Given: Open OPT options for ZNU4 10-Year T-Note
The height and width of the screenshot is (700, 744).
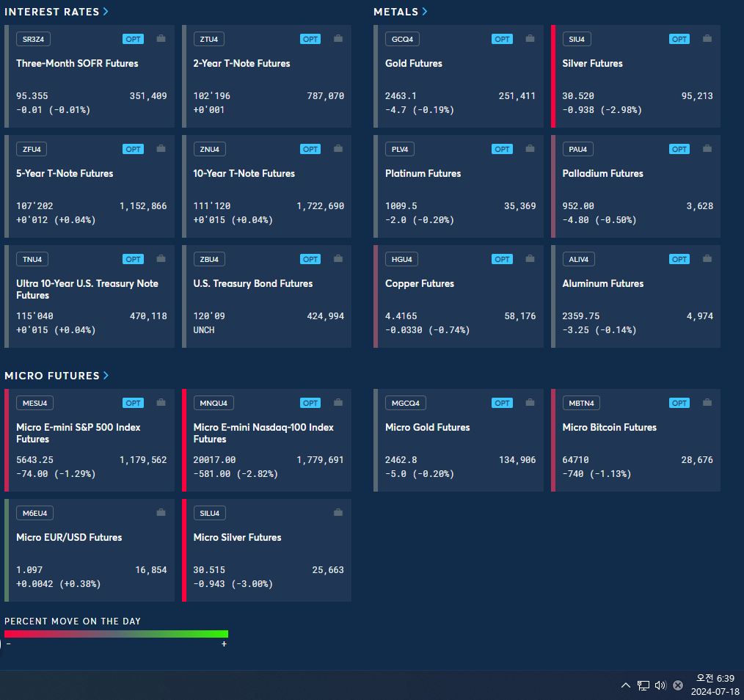Looking at the screenshot, I should (x=310, y=149).
